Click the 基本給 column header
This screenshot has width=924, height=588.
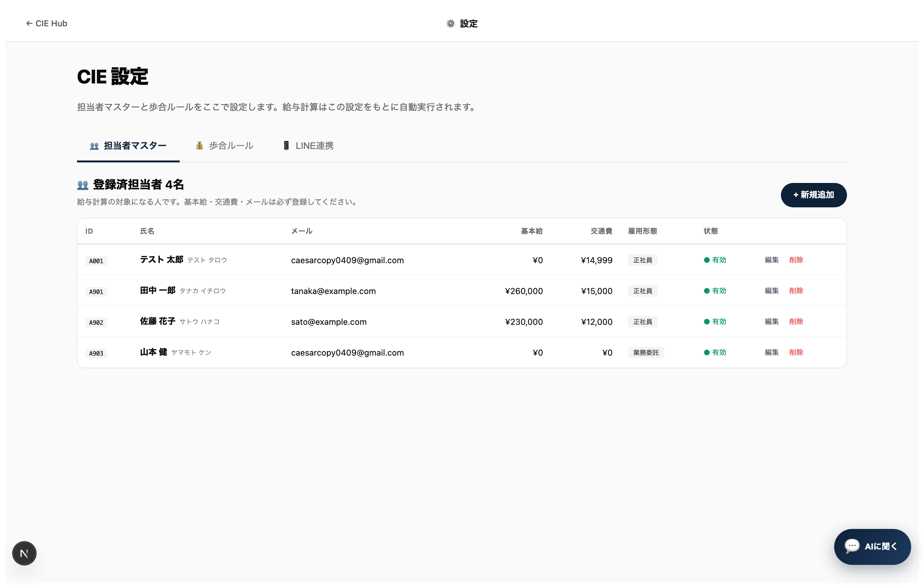531,231
